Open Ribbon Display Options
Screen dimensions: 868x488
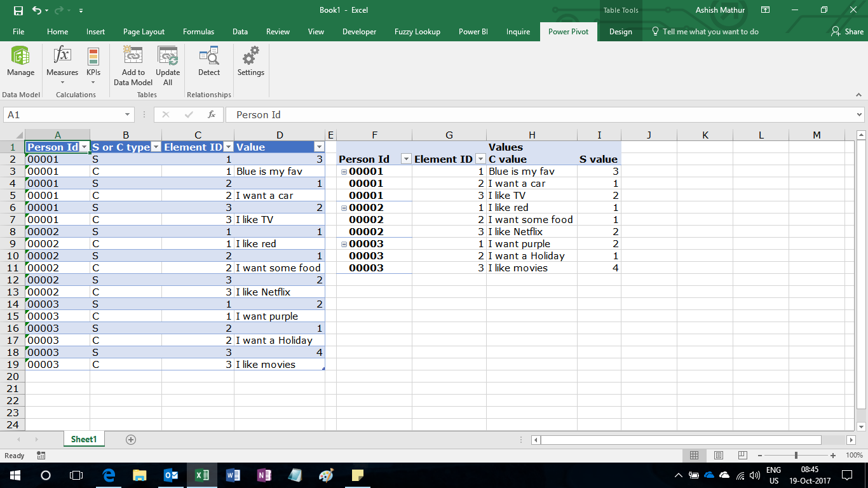pos(766,10)
